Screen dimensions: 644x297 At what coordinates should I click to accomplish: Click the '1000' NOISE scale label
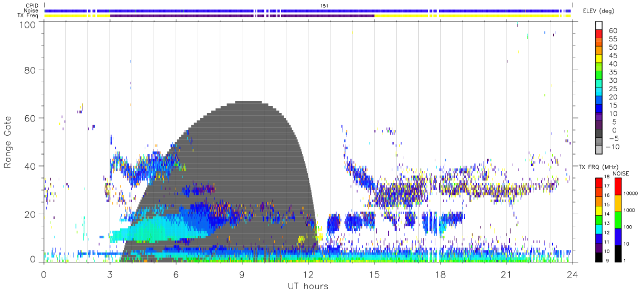click(x=630, y=210)
